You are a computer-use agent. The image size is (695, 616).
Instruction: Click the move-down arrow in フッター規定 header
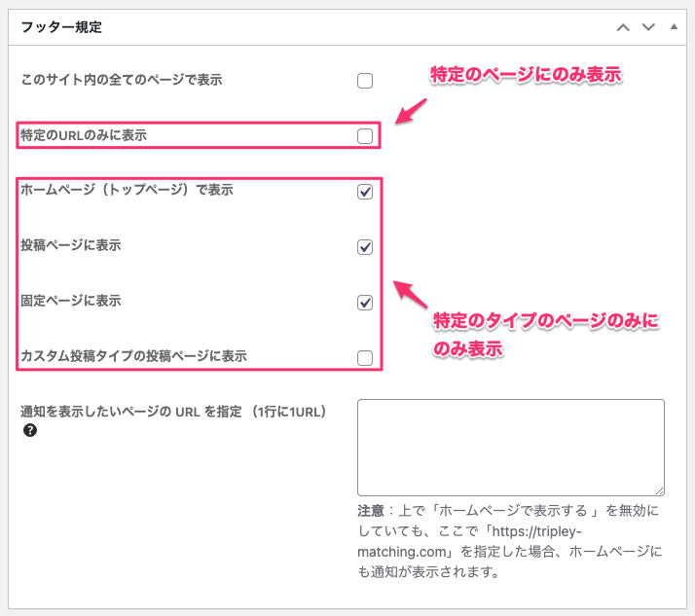click(647, 27)
